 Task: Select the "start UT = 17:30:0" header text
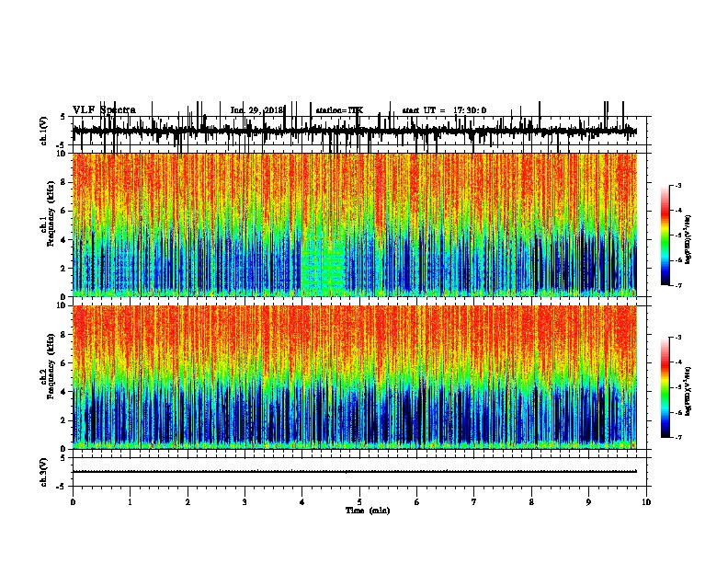click(x=444, y=110)
